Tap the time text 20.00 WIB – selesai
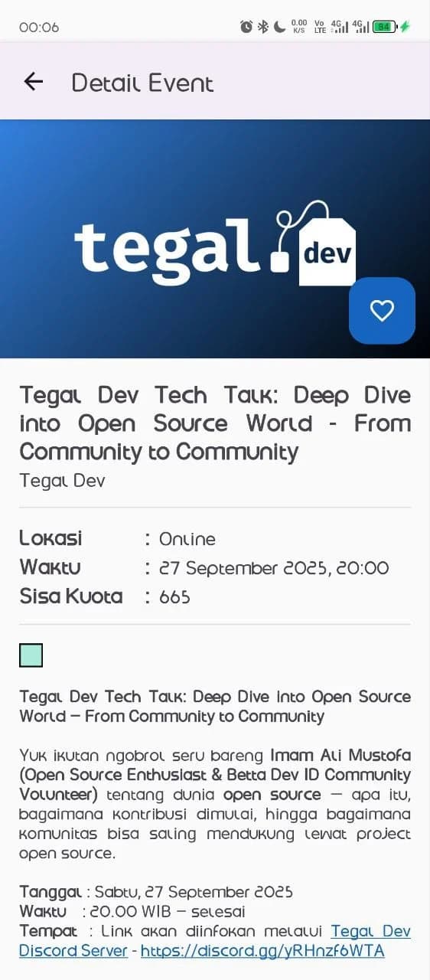Viewport: 430px width, 980px height. coord(168,912)
